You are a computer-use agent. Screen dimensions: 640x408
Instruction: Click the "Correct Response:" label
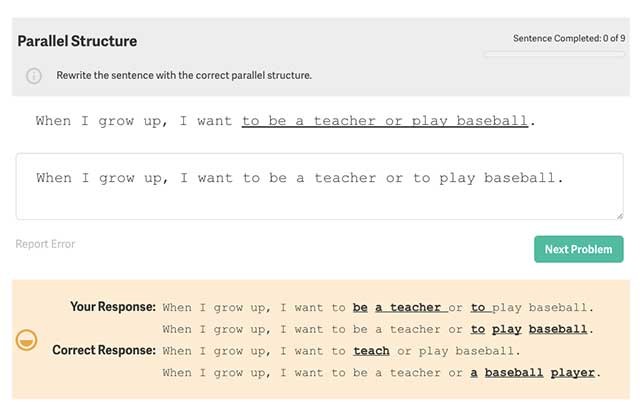(x=104, y=350)
